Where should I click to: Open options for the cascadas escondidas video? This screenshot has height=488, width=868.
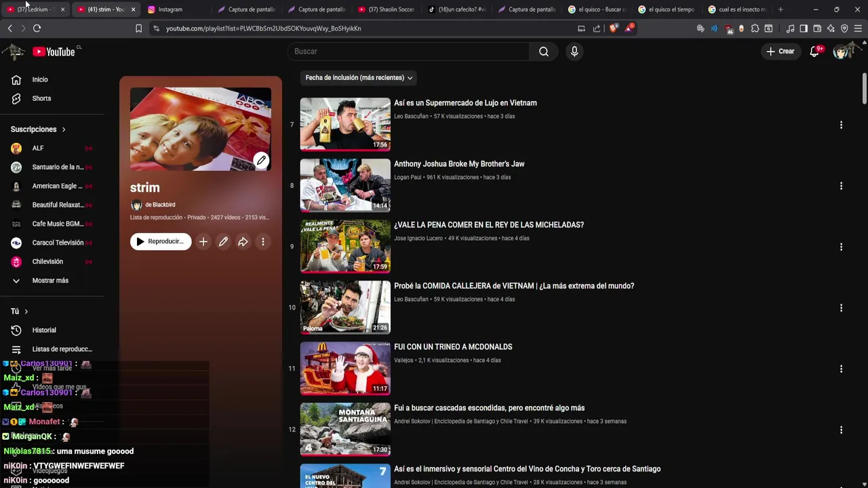(x=841, y=430)
